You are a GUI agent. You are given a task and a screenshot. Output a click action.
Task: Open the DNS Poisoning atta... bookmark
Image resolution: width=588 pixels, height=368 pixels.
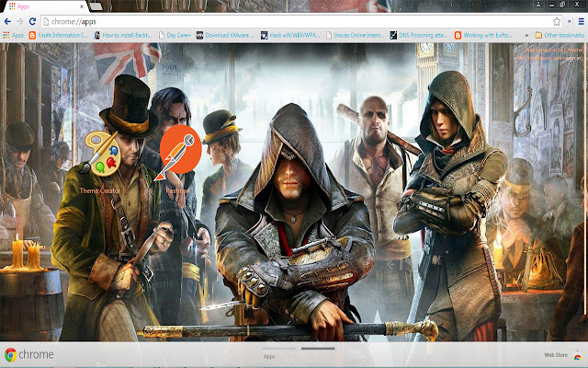(419, 35)
